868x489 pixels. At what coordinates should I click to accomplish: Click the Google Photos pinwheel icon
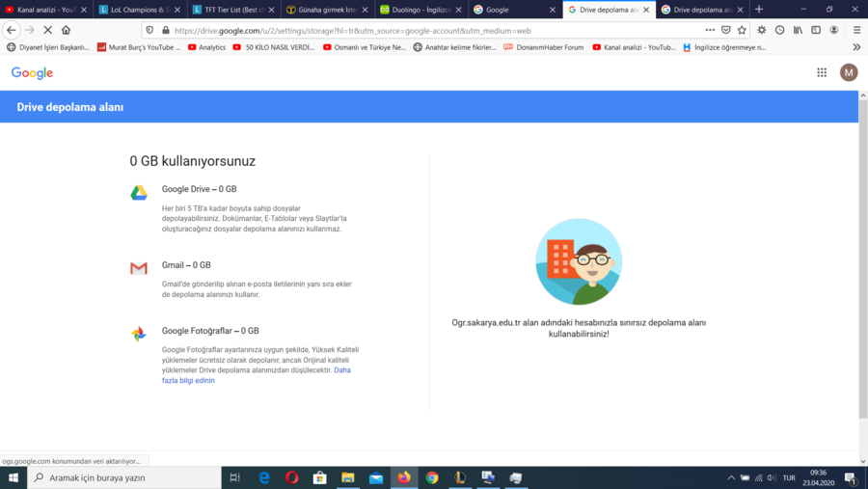click(138, 334)
